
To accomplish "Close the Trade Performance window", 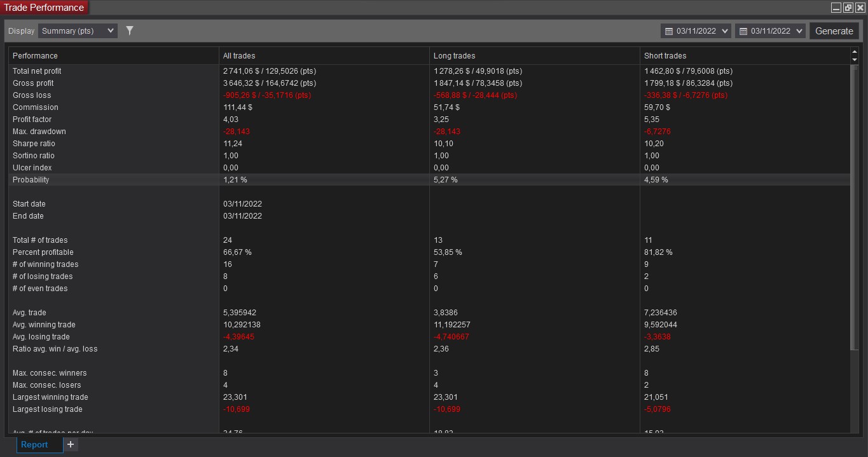I will tap(860, 8).
